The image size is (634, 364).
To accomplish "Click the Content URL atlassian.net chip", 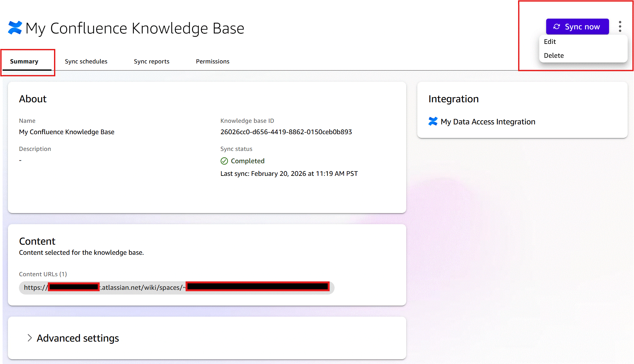I will pos(177,288).
